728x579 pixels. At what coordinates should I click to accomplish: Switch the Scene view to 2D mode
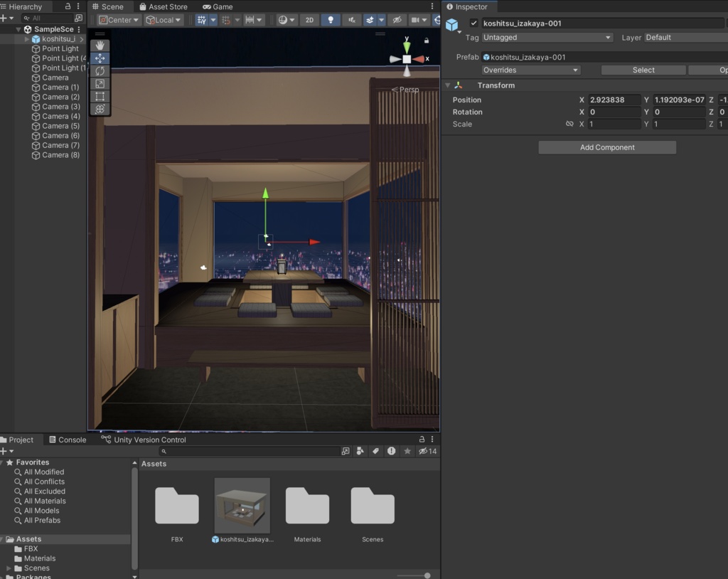[x=309, y=20]
